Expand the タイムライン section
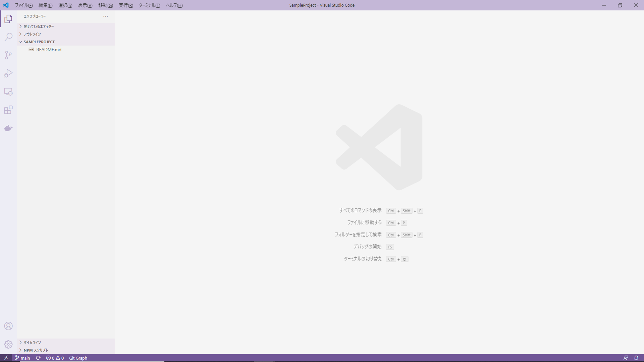 pyautogui.click(x=66, y=343)
